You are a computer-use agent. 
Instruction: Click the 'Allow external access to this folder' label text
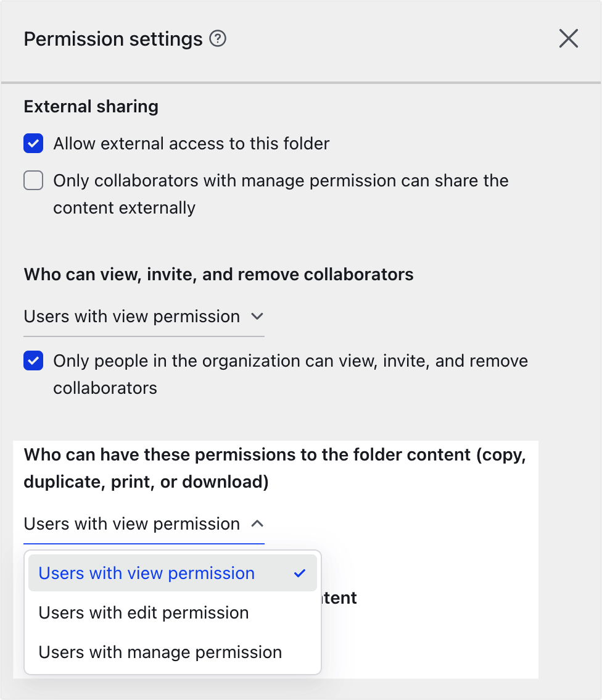pyautogui.click(x=191, y=144)
